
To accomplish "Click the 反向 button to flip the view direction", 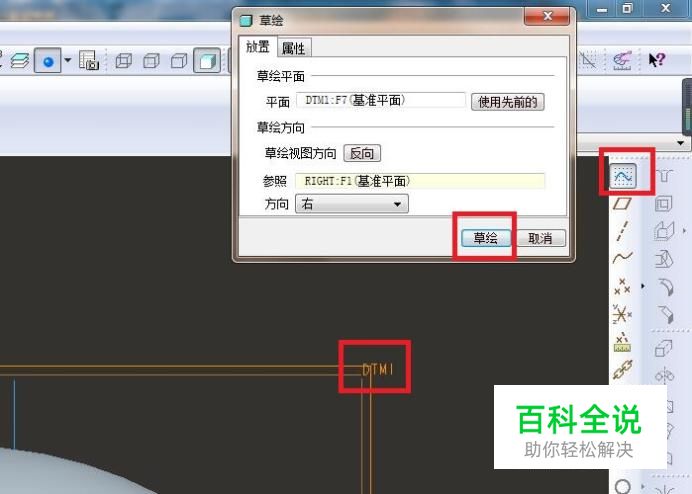I will pyautogui.click(x=362, y=153).
